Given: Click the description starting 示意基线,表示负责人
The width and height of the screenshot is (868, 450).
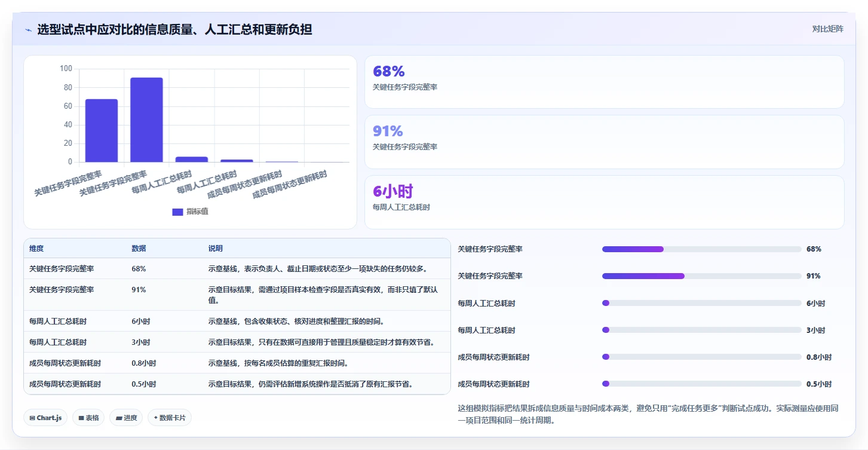Looking at the screenshot, I should tap(318, 269).
